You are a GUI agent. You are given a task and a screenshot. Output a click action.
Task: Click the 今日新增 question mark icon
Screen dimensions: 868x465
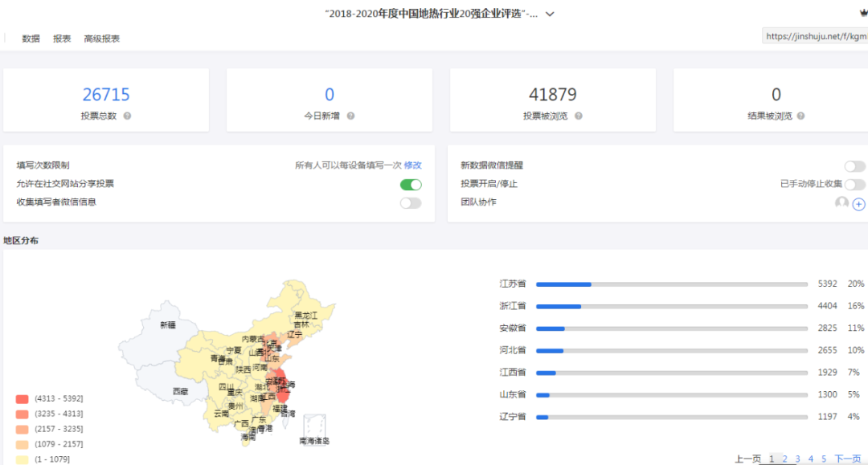351,116
